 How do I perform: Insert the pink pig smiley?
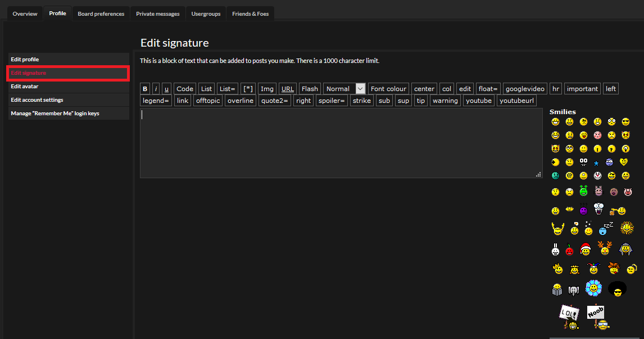(x=628, y=192)
